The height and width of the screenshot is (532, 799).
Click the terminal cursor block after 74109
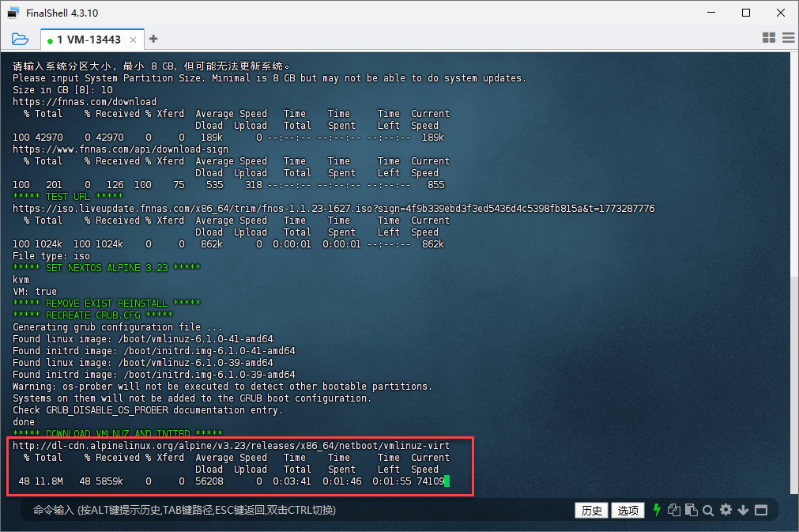point(447,481)
